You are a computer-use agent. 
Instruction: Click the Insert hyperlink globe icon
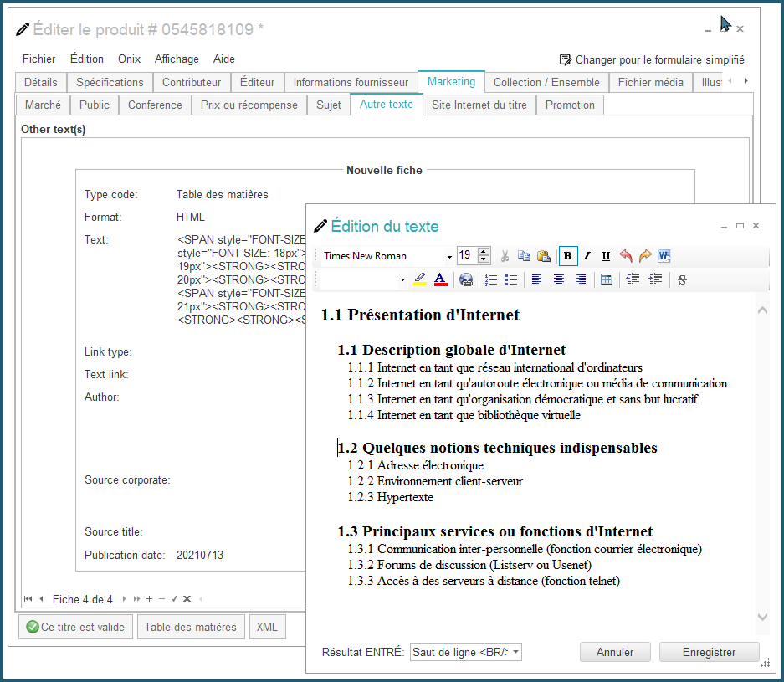click(x=466, y=279)
